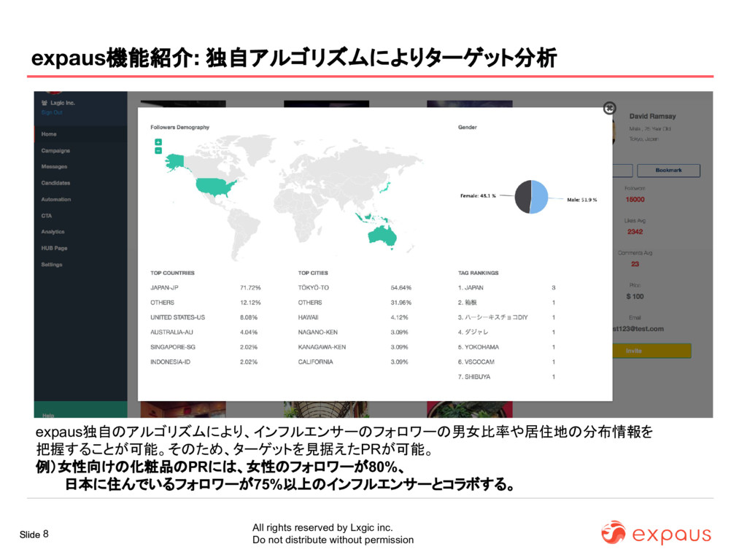This screenshot has width=747, height=560.
Task: Click the Female: 48.1 % label
Action: pyautogui.click(x=478, y=195)
